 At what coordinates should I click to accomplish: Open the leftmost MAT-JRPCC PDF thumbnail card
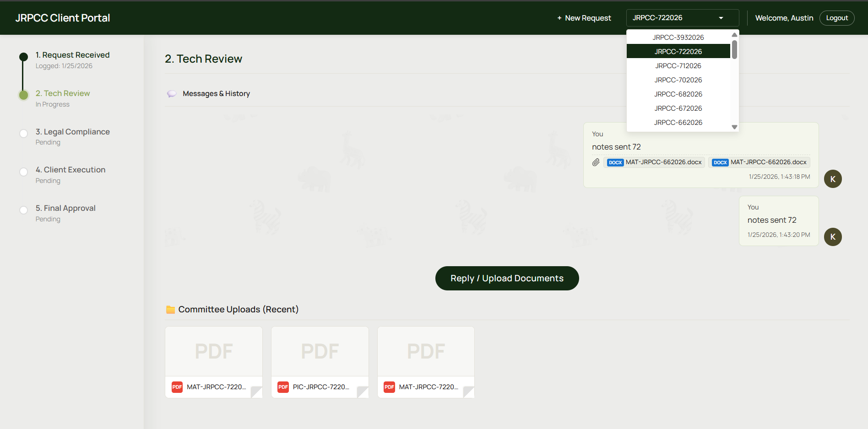pyautogui.click(x=214, y=351)
